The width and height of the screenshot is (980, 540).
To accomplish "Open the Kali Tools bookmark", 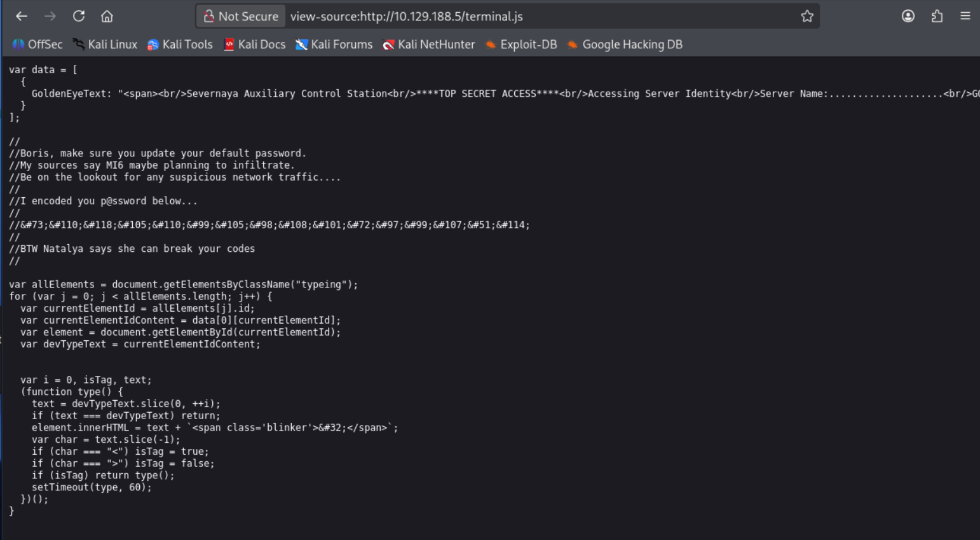I will click(180, 45).
